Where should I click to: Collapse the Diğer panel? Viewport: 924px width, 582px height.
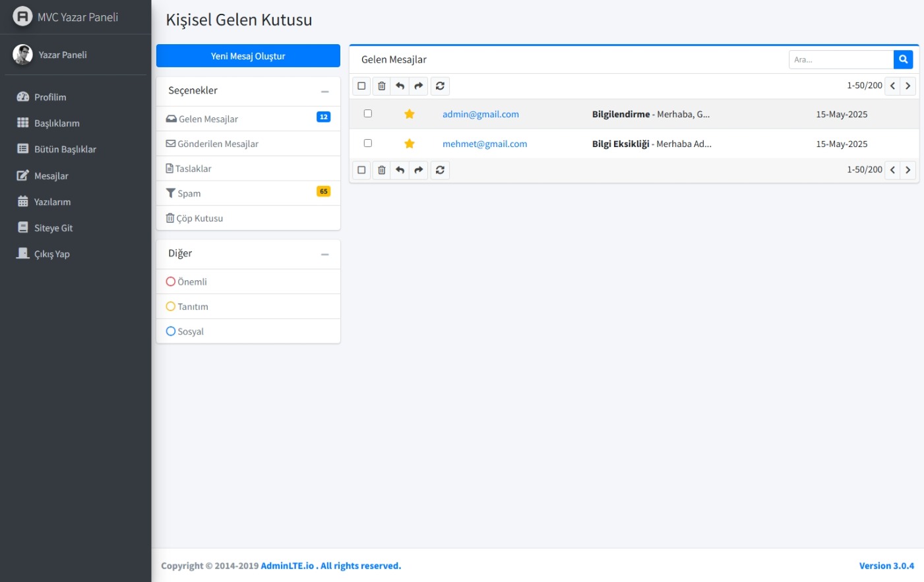point(324,254)
